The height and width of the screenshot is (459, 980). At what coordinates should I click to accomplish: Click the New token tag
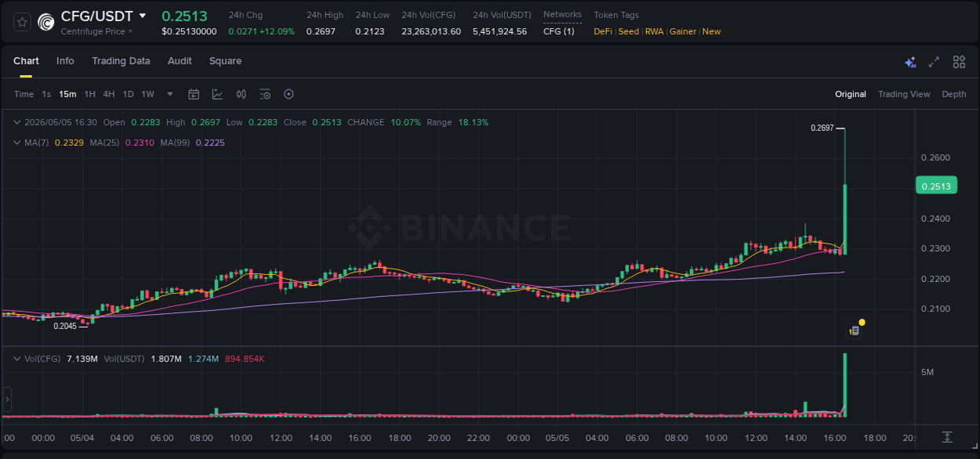[x=711, y=31]
